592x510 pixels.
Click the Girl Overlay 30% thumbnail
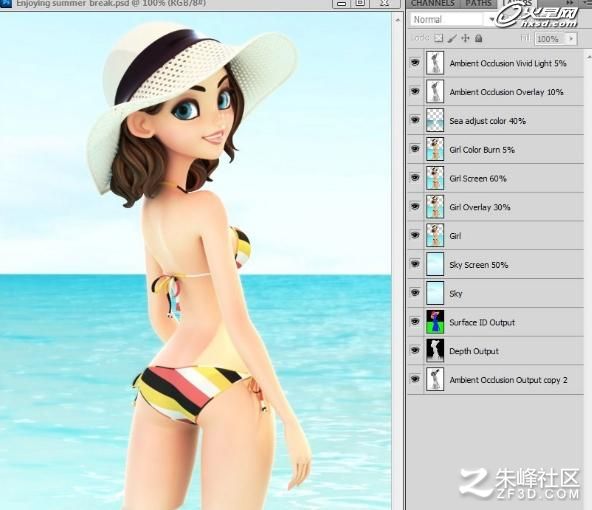(435, 206)
